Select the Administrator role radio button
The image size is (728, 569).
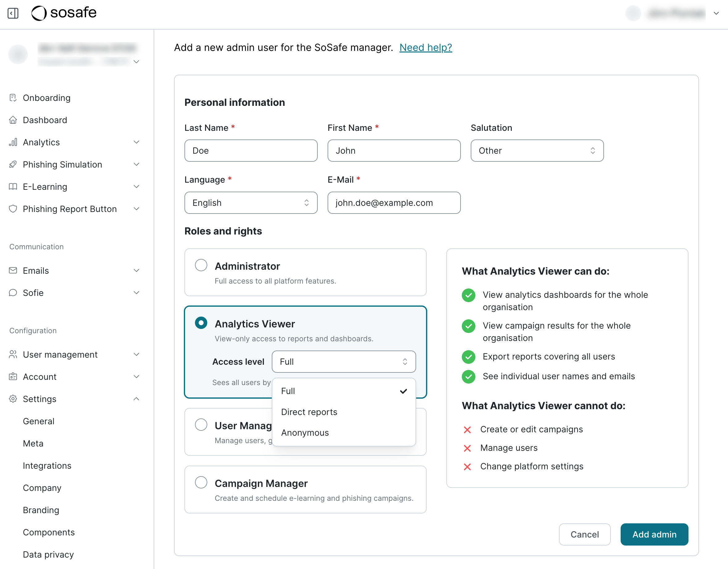click(201, 265)
